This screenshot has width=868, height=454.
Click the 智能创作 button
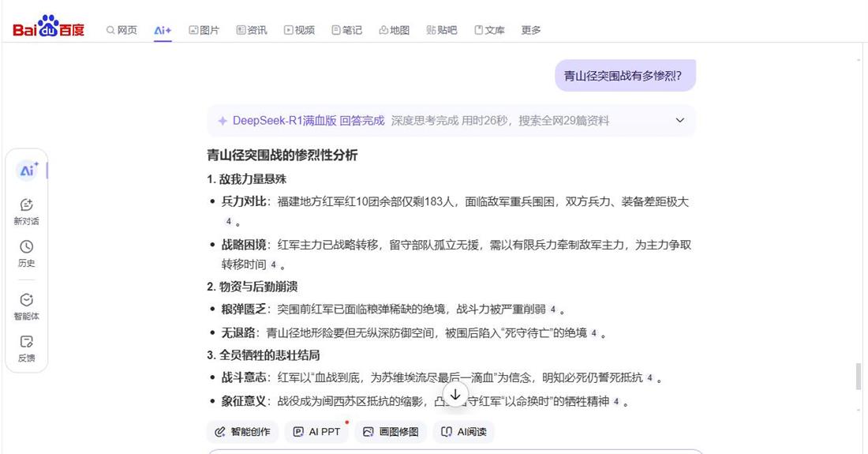242,432
